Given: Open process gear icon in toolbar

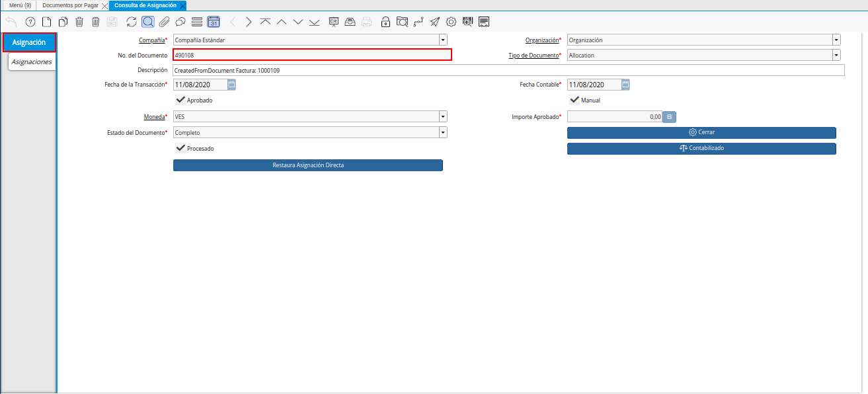Looking at the screenshot, I should [452, 22].
